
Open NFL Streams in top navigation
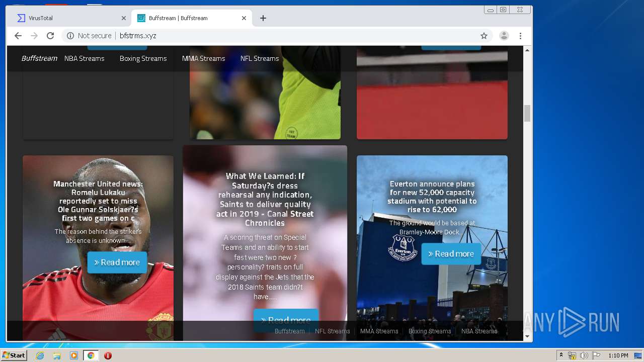coord(260,58)
